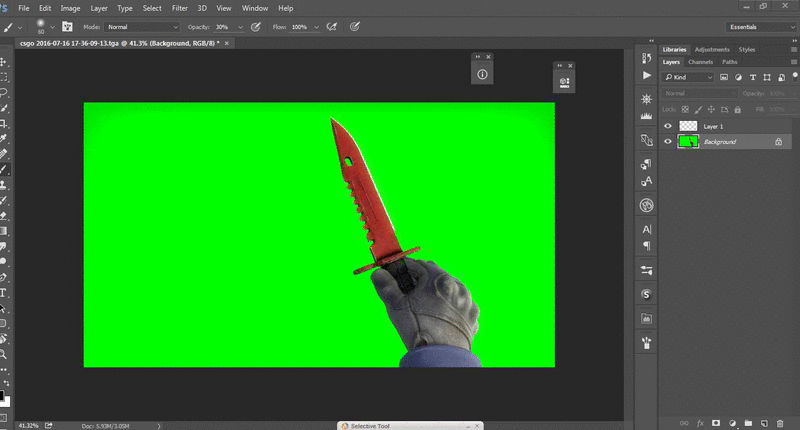Toggle adjustment layer filter
The height and width of the screenshot is (430, 800).
(x=738, y=77)
